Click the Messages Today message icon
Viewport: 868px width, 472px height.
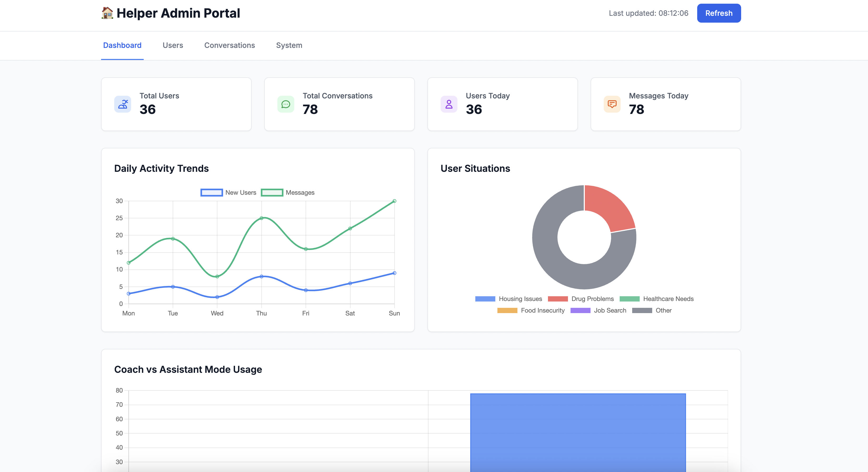tap(612, 104)
